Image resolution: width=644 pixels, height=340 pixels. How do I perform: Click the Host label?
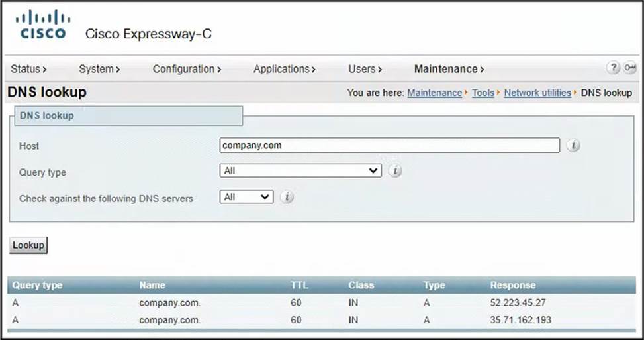click(x=29, y=146)
